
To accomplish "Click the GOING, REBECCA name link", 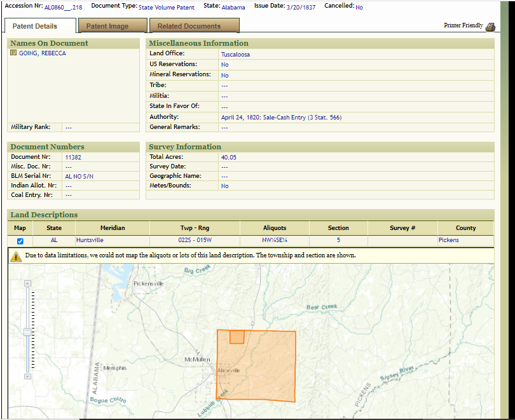I will coord(43,53).
